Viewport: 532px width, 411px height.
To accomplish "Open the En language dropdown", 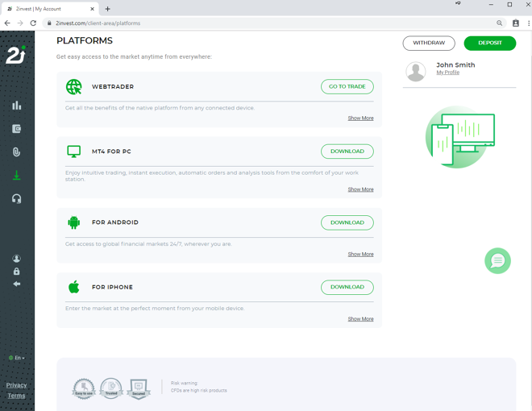I will [x=17, y=358].
